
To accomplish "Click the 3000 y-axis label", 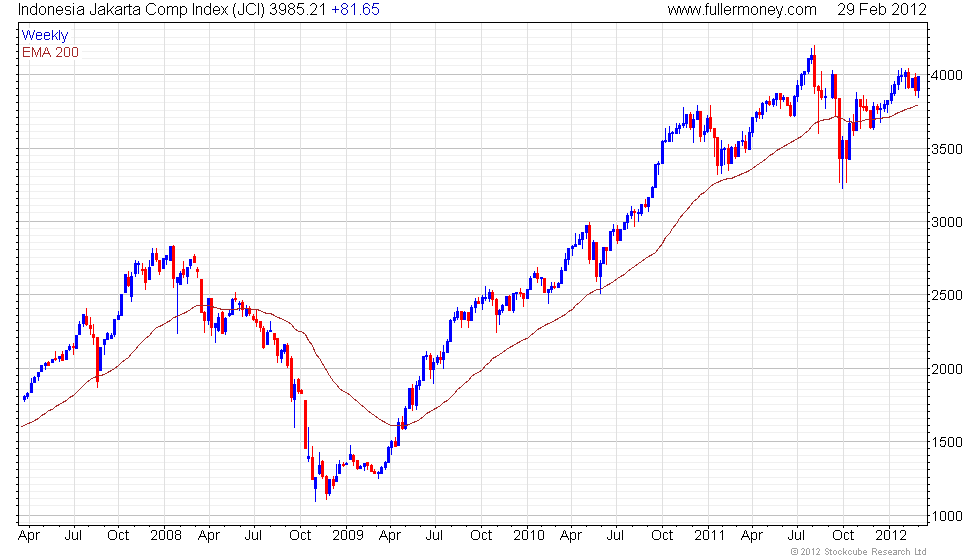I will 947,222.
